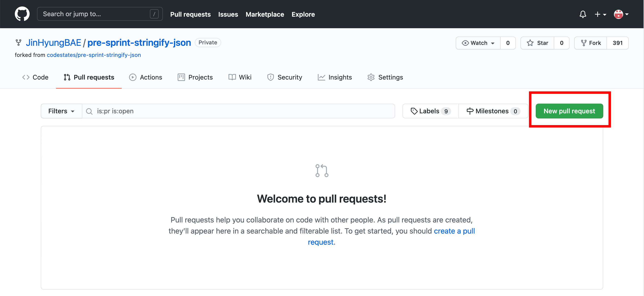Open the JinHyungBAE profile link

(x=53, y=43)
